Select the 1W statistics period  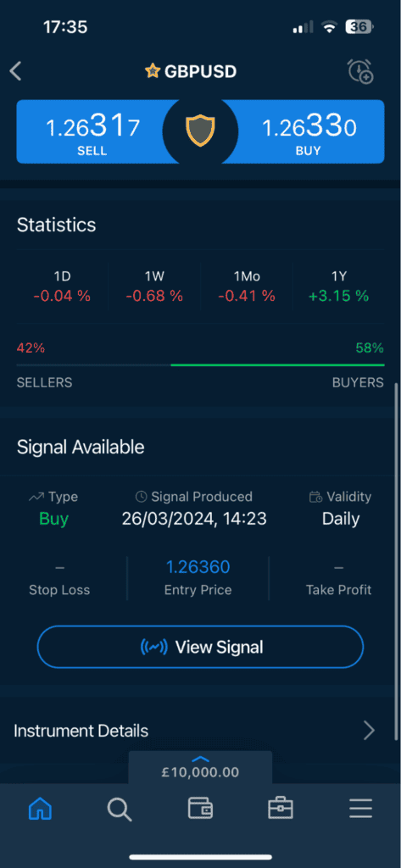pos(154,287)
